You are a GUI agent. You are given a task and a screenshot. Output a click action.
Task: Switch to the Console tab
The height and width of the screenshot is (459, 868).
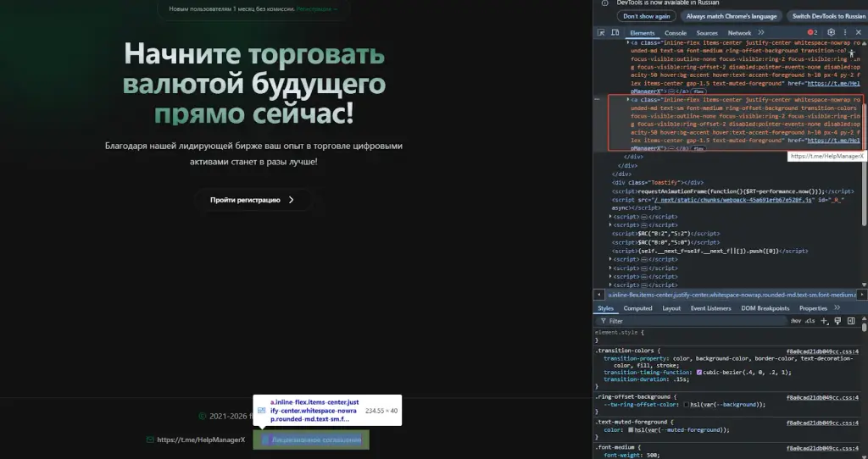[x=676, y=33]
